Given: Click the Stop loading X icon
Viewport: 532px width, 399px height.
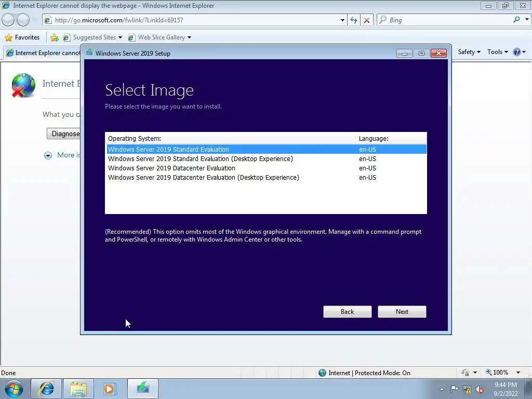Looking at the screenshot, I should pyautogui.click(x=367, y=20).
